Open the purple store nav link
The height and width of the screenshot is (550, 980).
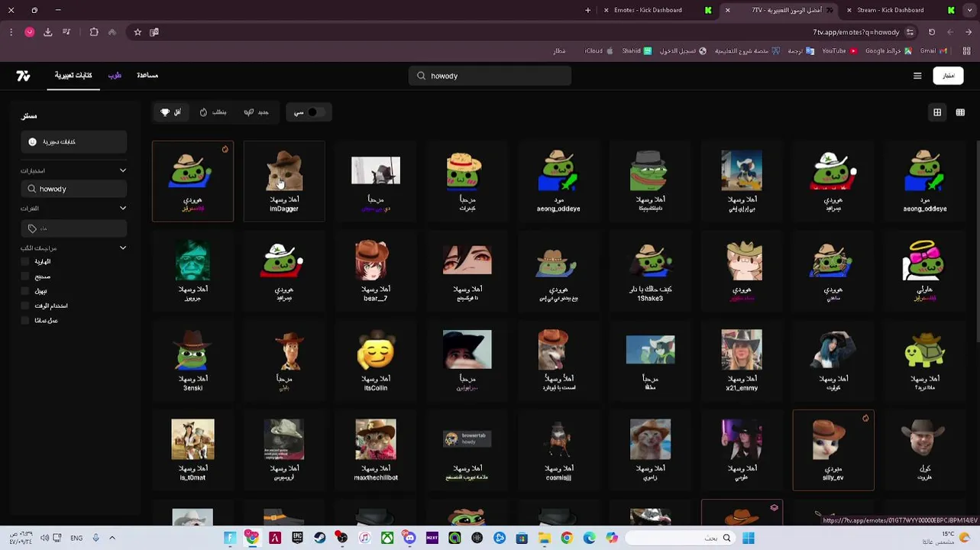(x=115, y=76)
